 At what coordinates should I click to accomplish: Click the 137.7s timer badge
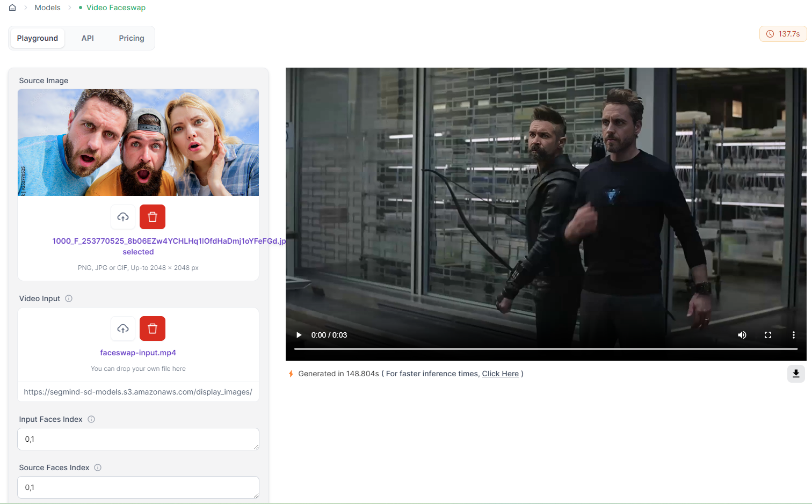pyautogui.click(x=783, y=34)
